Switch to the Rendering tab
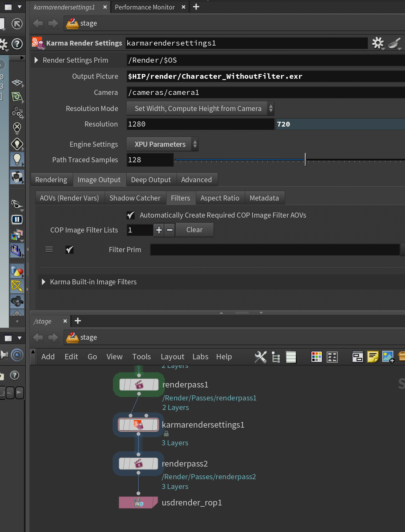Viewport: 405px width, 532px height. click(51, 180)
